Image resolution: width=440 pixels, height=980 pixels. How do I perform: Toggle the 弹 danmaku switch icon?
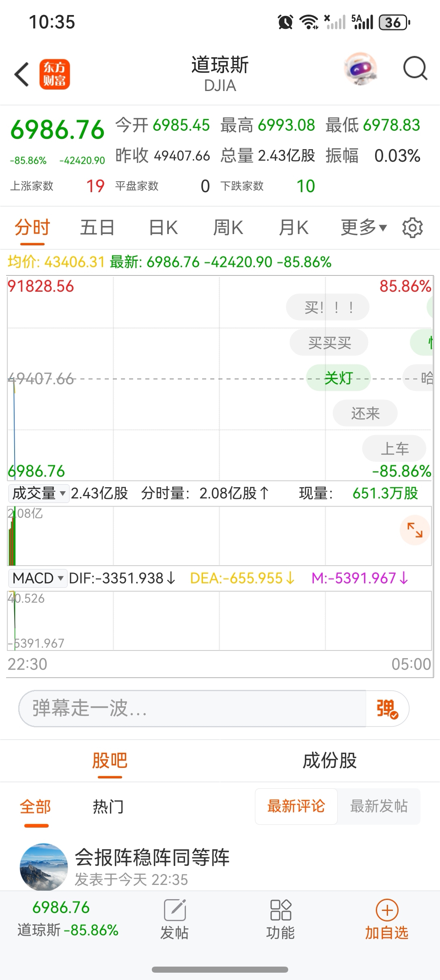[387, 709]
